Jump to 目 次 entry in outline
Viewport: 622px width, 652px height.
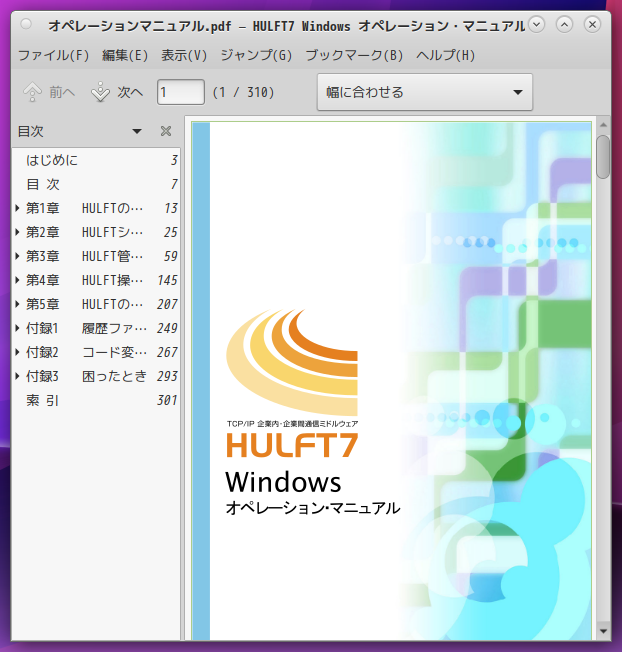coord(43,184)
